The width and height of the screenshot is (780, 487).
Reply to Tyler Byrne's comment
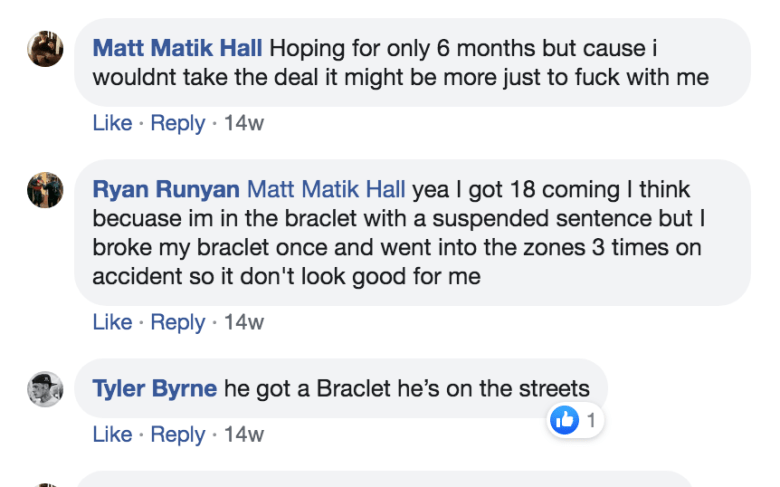pyautogui.click(x=177, y=434)
